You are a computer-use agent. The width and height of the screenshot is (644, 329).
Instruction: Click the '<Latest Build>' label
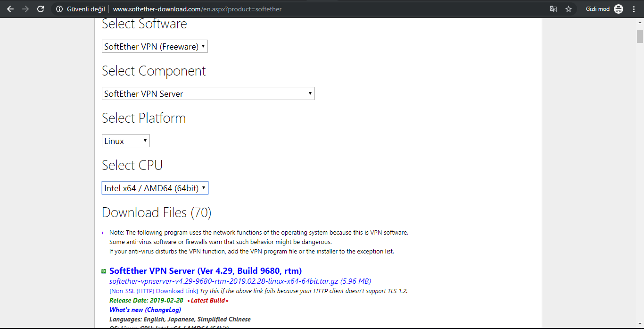tap(208, 300)
